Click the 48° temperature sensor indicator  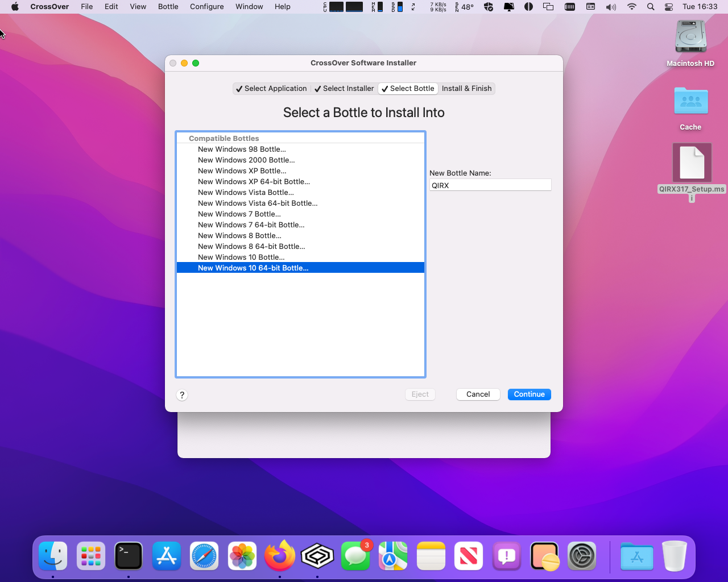pos(465,7)
